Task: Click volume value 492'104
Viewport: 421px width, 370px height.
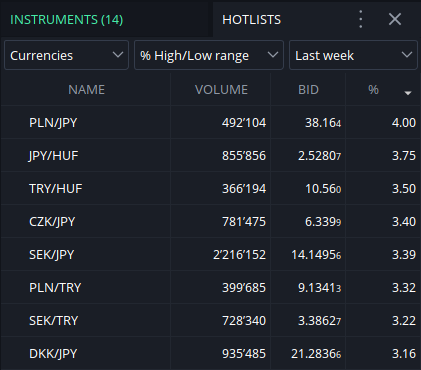Action: coord(244,123)
